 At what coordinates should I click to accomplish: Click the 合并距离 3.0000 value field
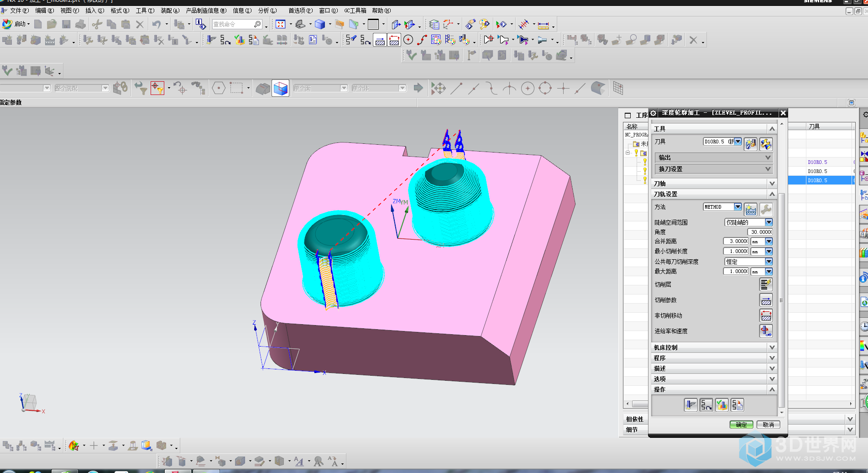point(736,241)
